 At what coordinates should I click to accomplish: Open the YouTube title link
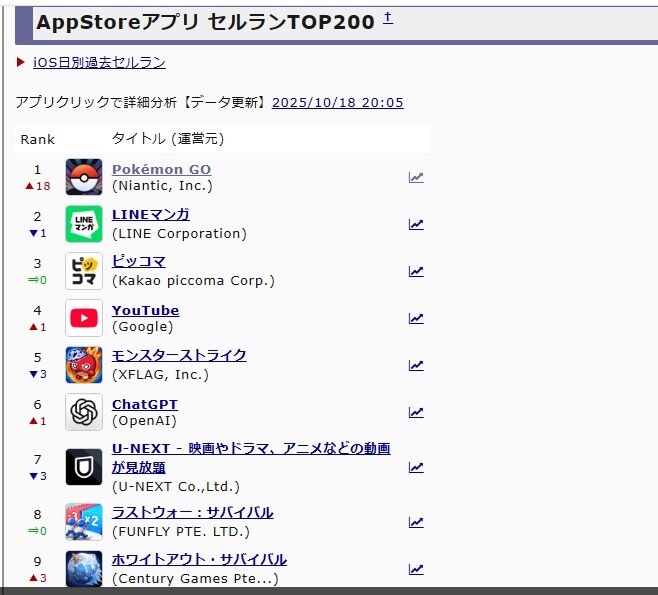(145, 310)
